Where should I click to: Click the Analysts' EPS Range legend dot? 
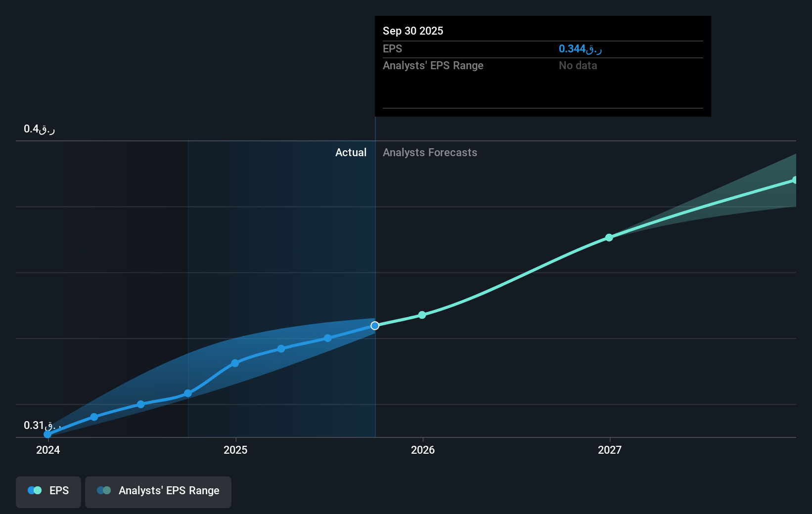(x=103, y=490)
